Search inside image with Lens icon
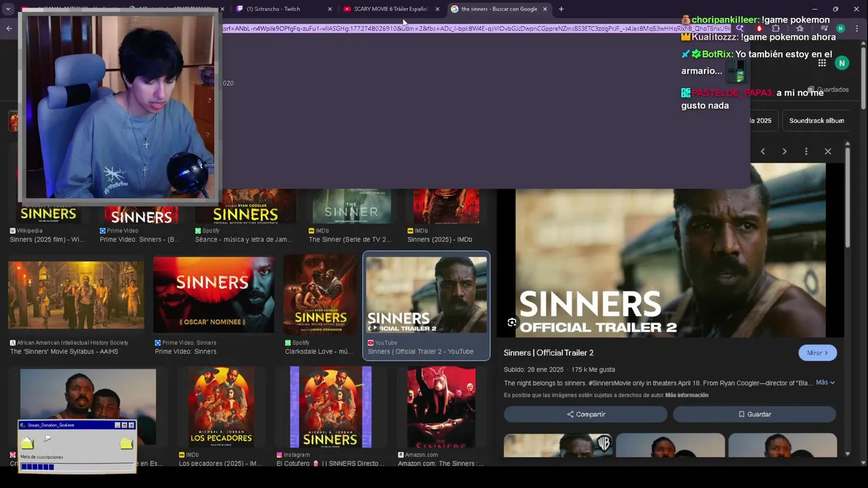The width and height of the screenshot is (868, 488). (x=512, y=323)
